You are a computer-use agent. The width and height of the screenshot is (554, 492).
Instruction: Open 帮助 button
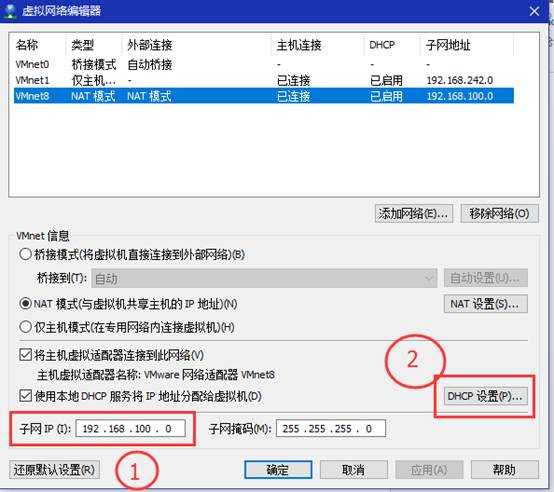505,470
